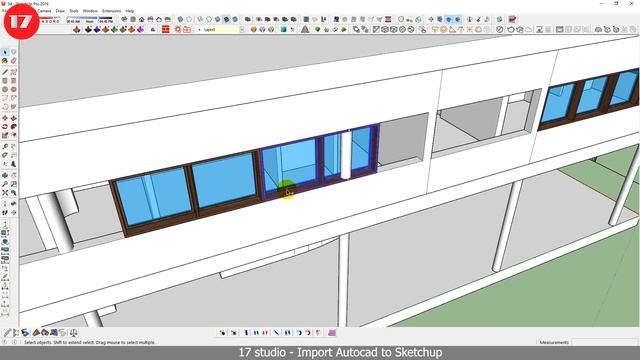Click the red brick wall toolbar icon
The image size is (640, 360).
coord(166,29)
